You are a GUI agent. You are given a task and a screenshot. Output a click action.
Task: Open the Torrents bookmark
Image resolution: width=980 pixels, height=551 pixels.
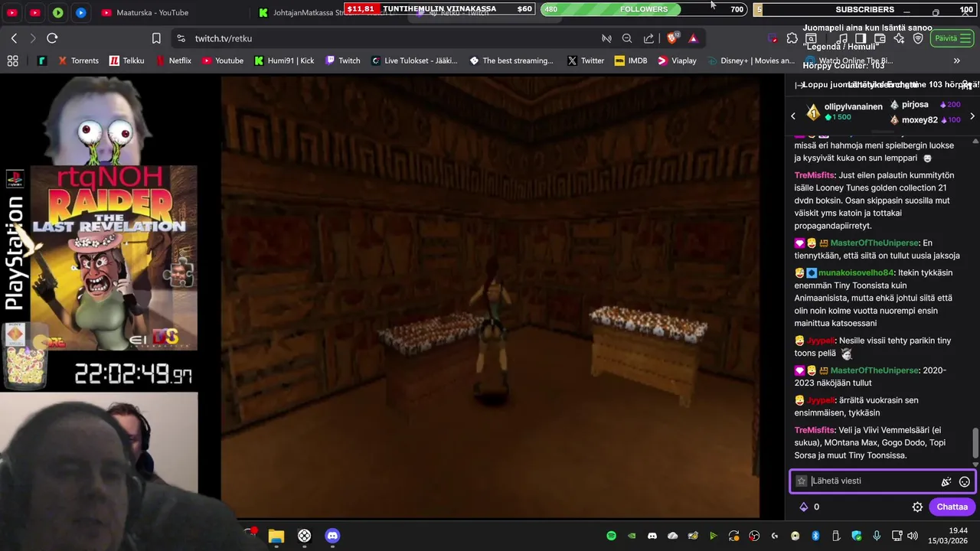77,60
